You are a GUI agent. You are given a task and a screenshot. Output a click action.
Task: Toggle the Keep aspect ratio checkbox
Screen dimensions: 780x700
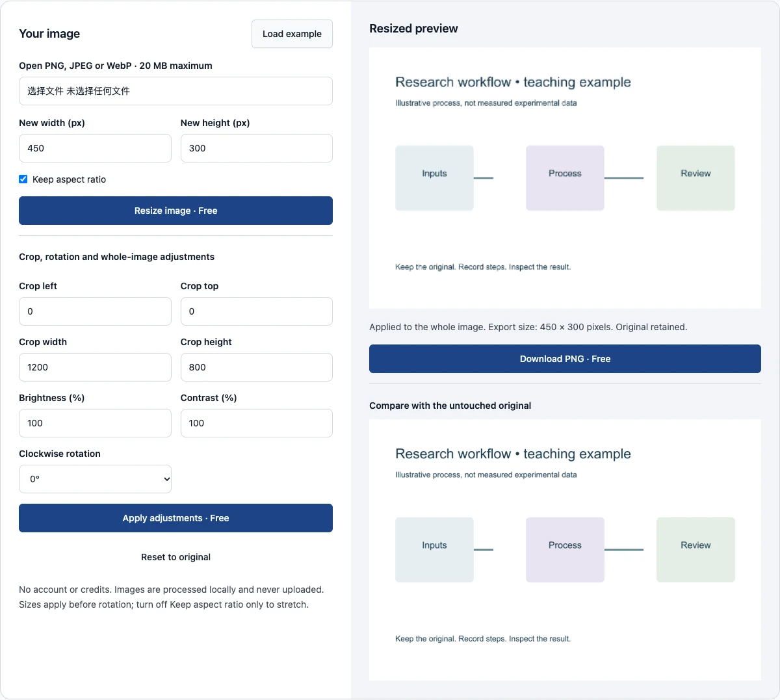[23, 179]
